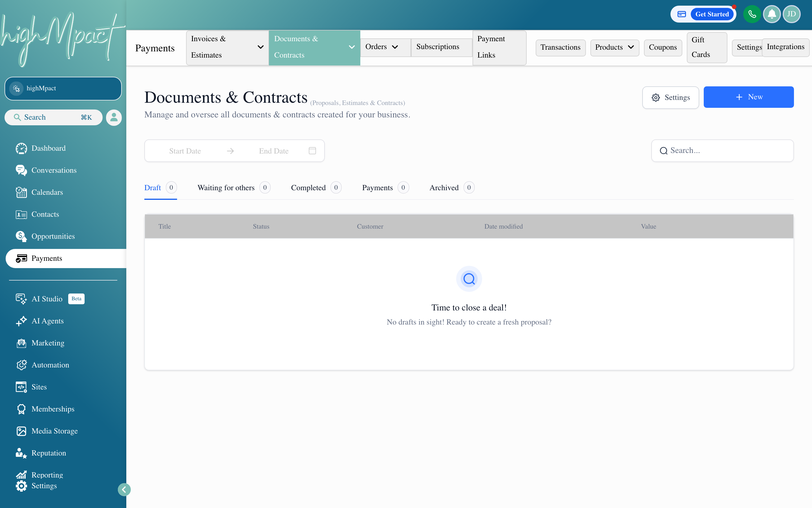Click the green phone dialer icon

[752, 14]
